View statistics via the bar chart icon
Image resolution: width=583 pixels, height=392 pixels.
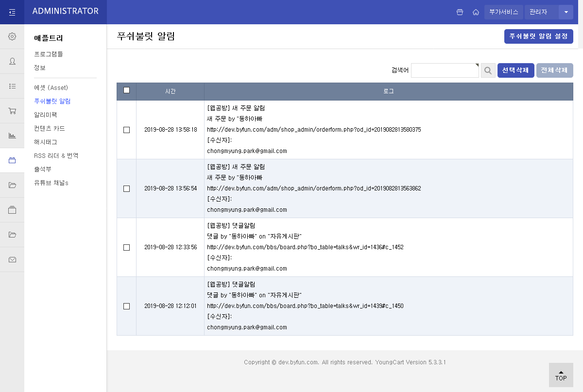pyautogui.click(x=12, y=136)
